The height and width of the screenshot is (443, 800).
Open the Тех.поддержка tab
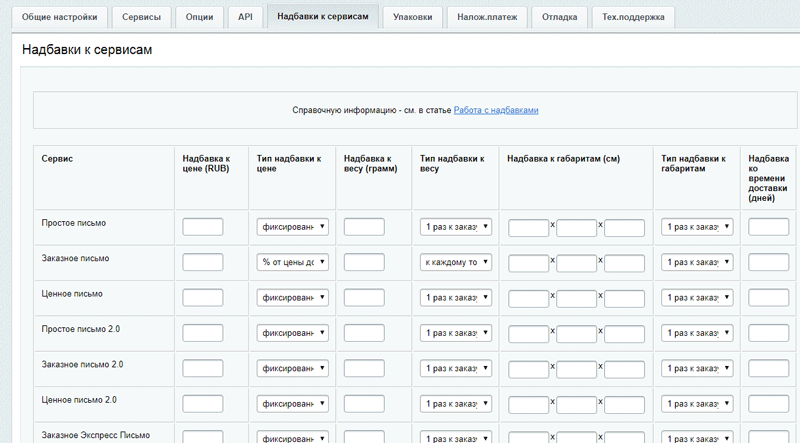[x=634, y=17]
